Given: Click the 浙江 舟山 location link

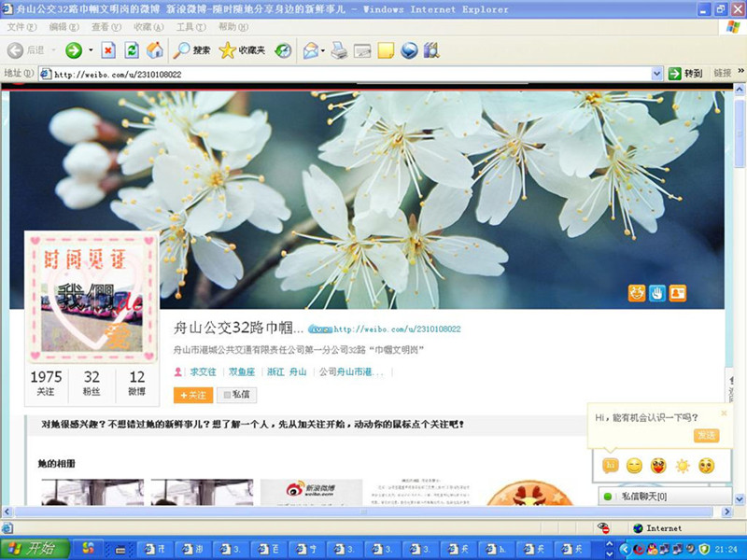Looking at the screenshot, I should click(x=287, y=371).
